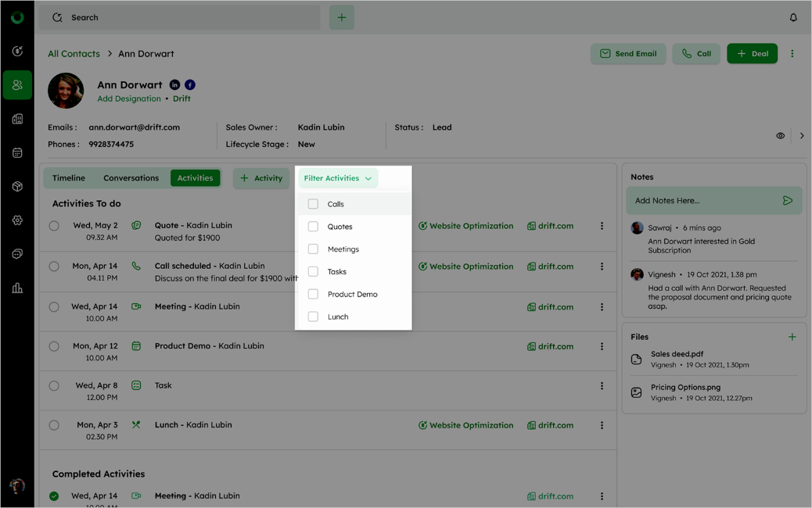Screen dimensions: 812x508
Task: Add a new file with plus icon
Action: 792,337
